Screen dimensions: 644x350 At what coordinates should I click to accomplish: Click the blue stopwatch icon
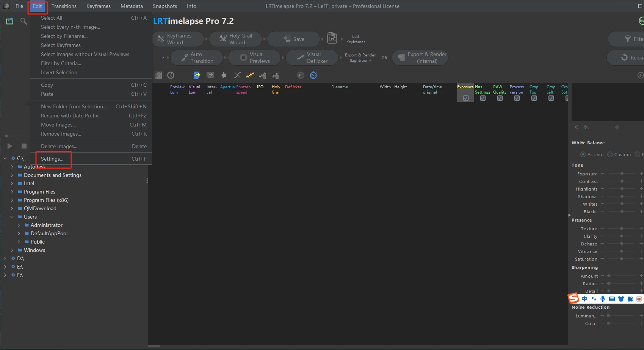(x=313, y=75)
